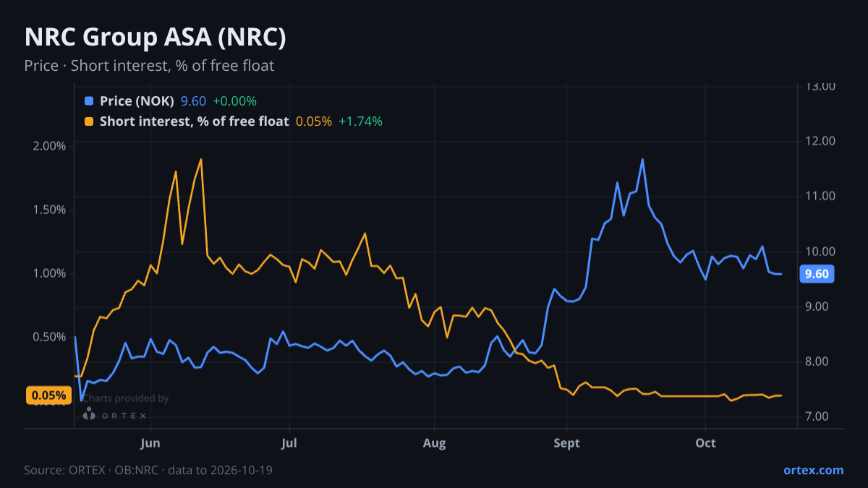Viewport: 868px width, 488px height.
Task: Click the 2.00% left axis label
Action: (50, 146)
